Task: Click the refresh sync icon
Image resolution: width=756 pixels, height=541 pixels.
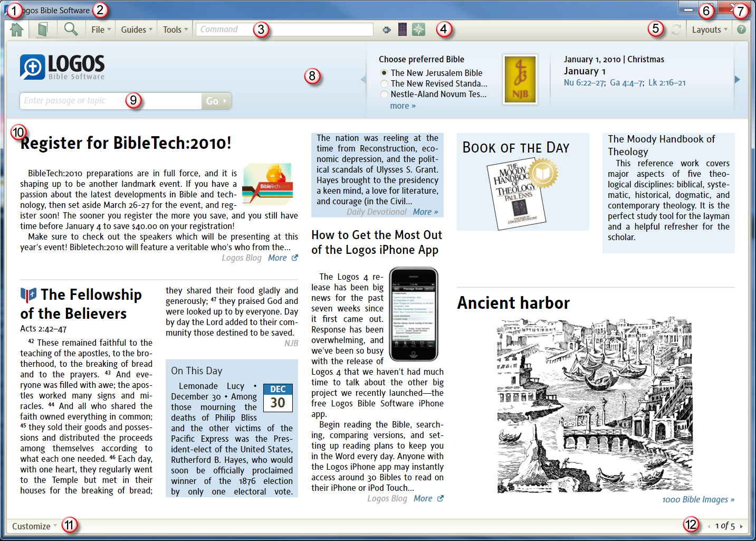Action: [676, 30]
